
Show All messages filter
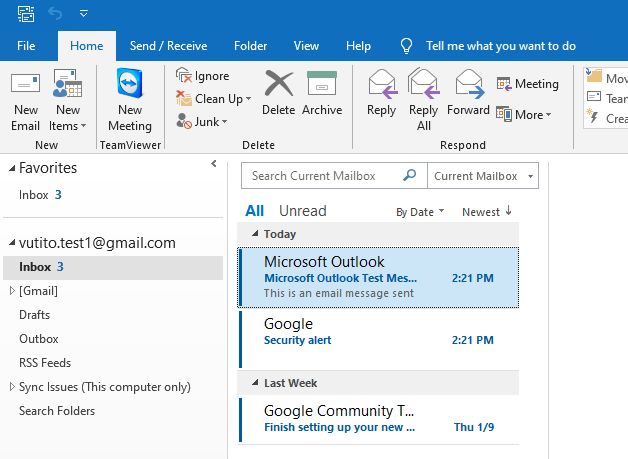coord(254,211)
